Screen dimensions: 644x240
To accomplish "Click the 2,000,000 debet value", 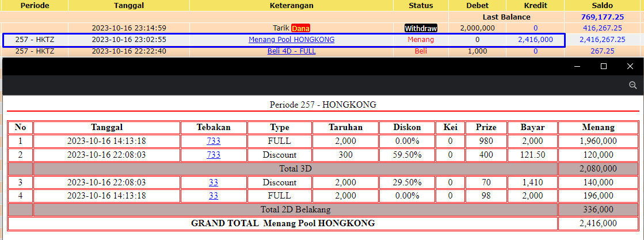I will pos(477,28).
